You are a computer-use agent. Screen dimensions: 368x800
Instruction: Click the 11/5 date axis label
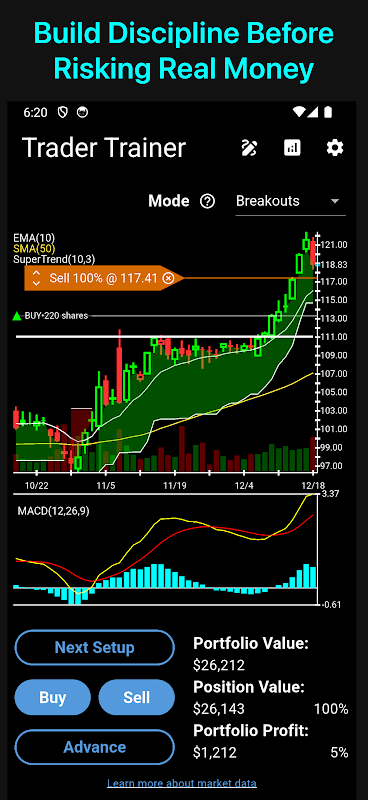click(x=106, y=485)
